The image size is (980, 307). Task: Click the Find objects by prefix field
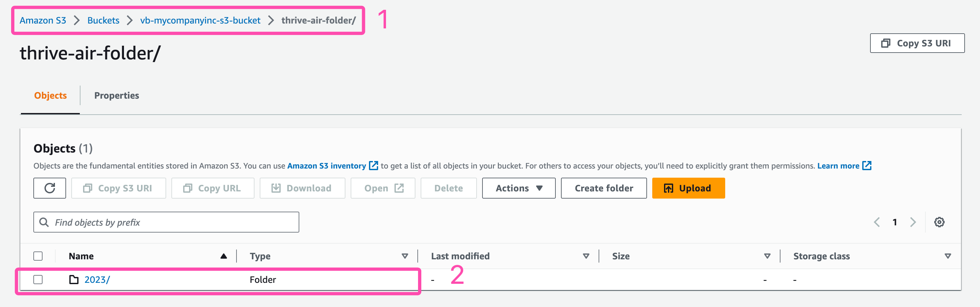tap(166, 222)
